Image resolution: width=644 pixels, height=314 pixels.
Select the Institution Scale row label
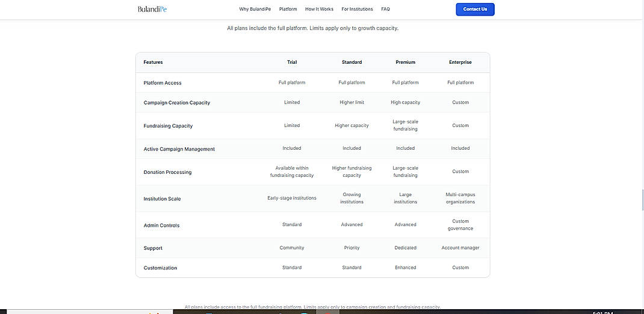(163, 199)
